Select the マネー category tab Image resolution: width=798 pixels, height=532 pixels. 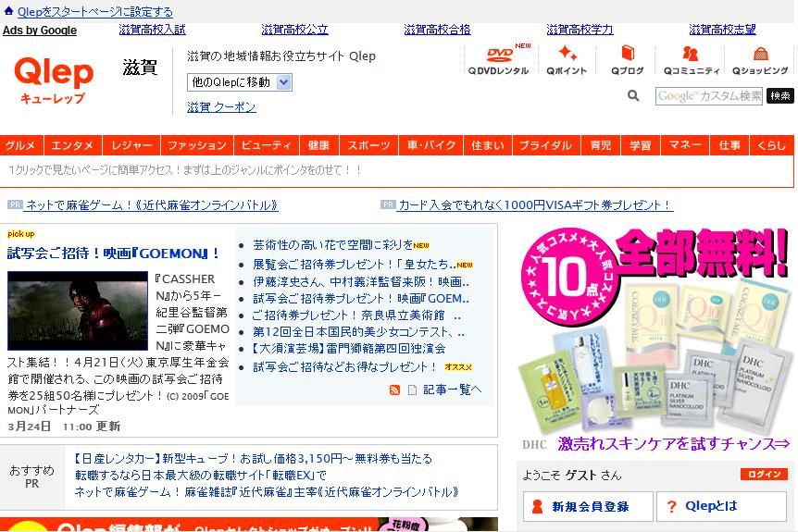coord(685,145)
